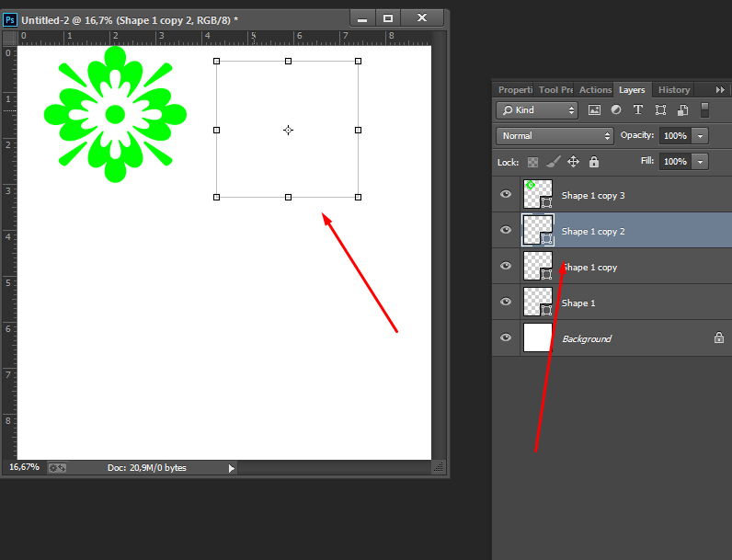Viewport: 732px width, 560px height.
Task: Click bottom-middle transform handle
Action: pos(288,198)
